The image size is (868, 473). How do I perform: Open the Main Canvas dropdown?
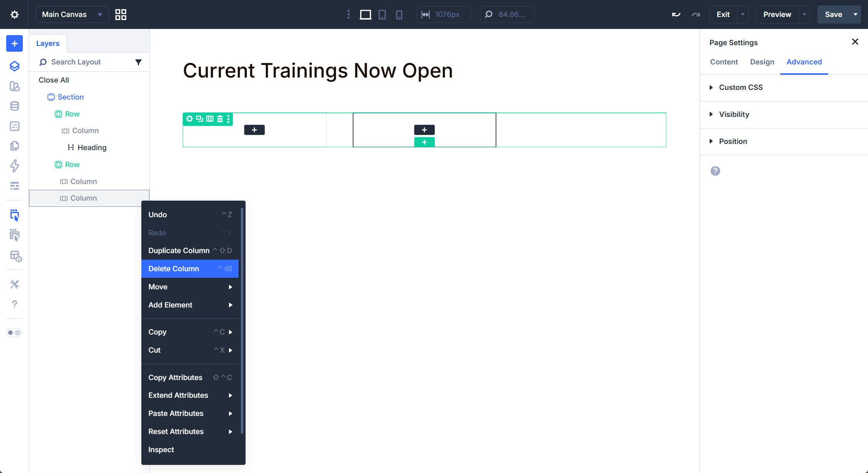tap(72, 15)
